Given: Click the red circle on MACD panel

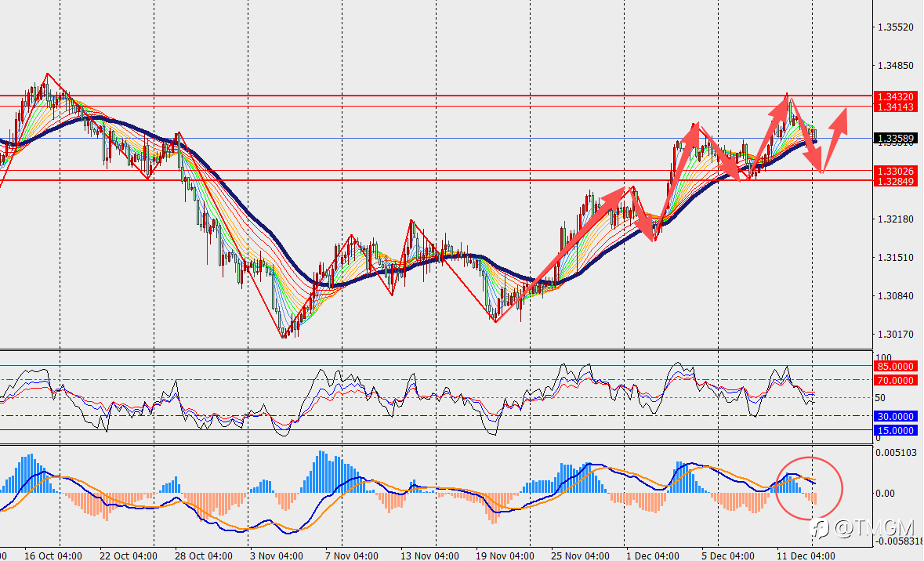Looking at the screenshot, I should [x=809, y=488].
